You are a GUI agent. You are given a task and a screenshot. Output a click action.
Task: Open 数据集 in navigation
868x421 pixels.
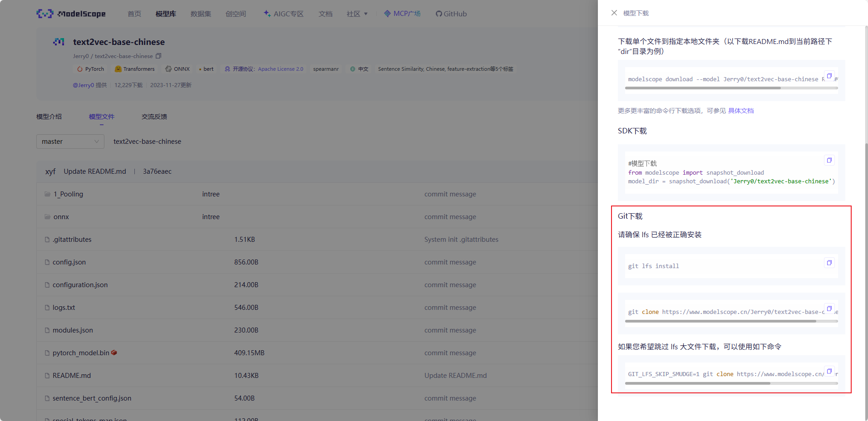point(201,14)
